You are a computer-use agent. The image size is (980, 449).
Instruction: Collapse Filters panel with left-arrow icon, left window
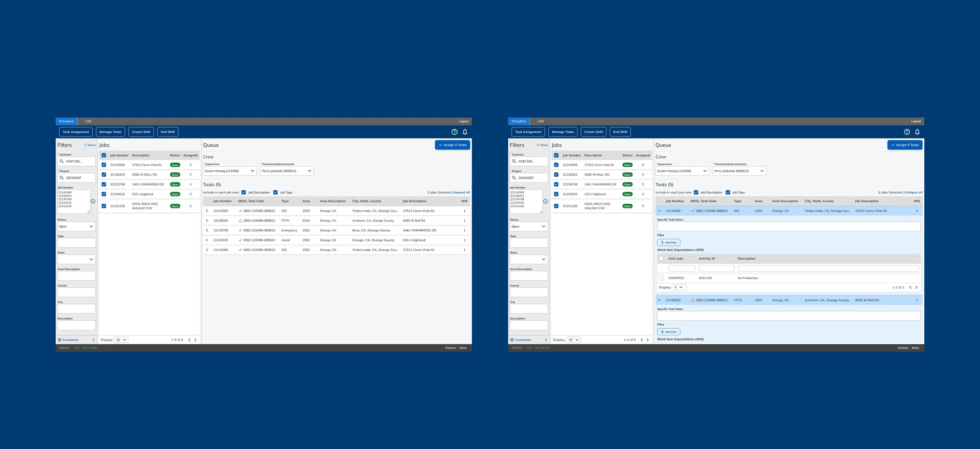[93, 340]
